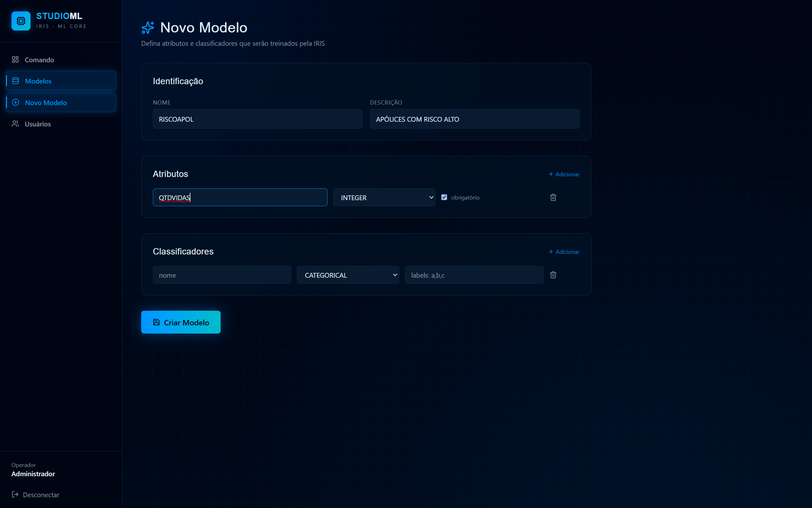Click the Administrador operator name
812x508 pixels.
pos(33,474)
